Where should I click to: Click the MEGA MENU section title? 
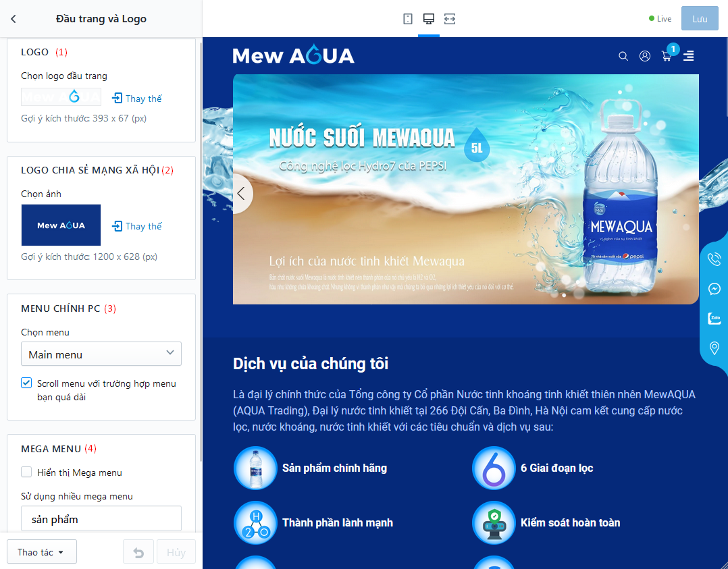coord(51,449)
